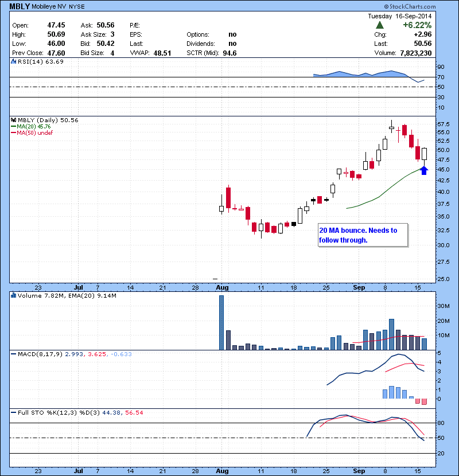Screen dimensions: 459x476
Task: Click the MA(50) undef legend text
Action: pos(34,133)
